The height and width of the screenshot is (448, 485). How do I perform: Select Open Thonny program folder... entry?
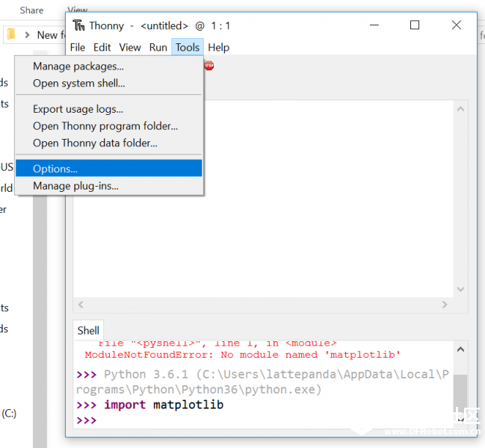(109, 126)
